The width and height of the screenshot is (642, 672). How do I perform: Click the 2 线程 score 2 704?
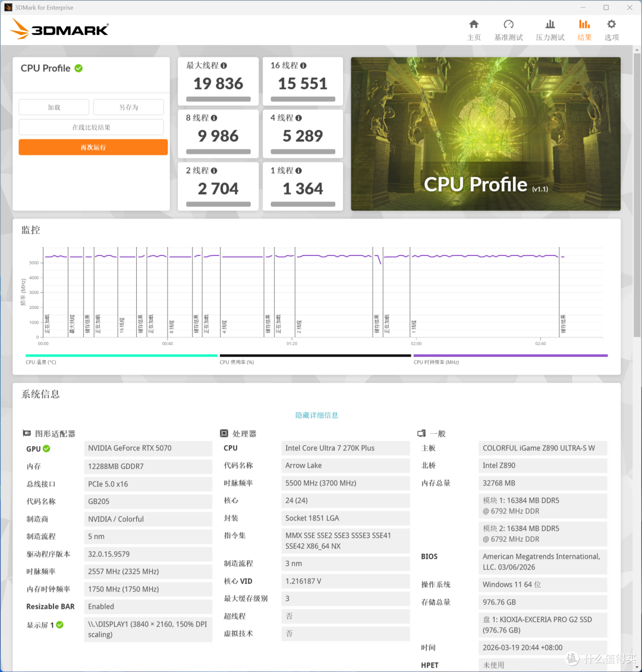(x=218, y=189)
